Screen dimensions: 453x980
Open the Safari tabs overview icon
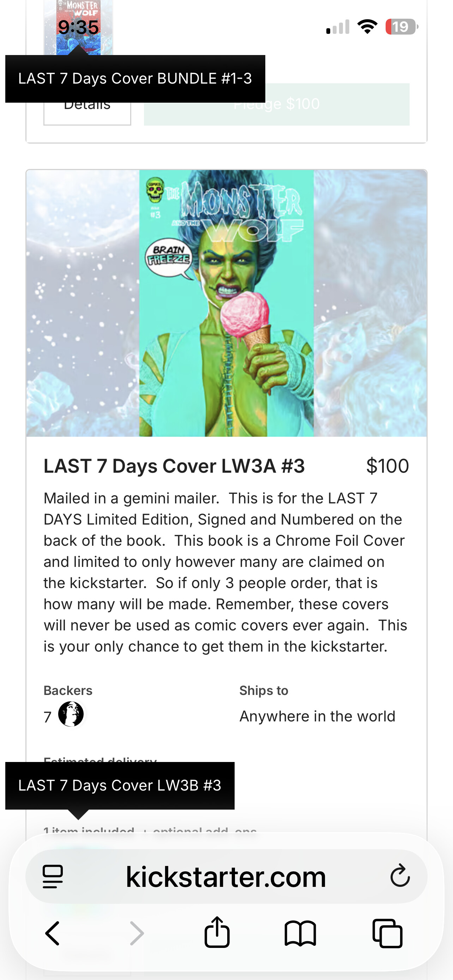tap(387, 933)
